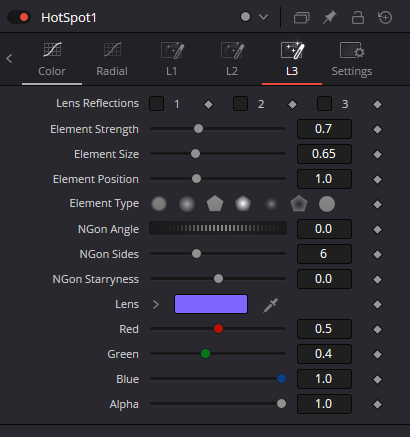The height and width of the screenshot is (437, 410).
Task: Enable Lens Reflections checkbox 1
Action: [157, 104]
